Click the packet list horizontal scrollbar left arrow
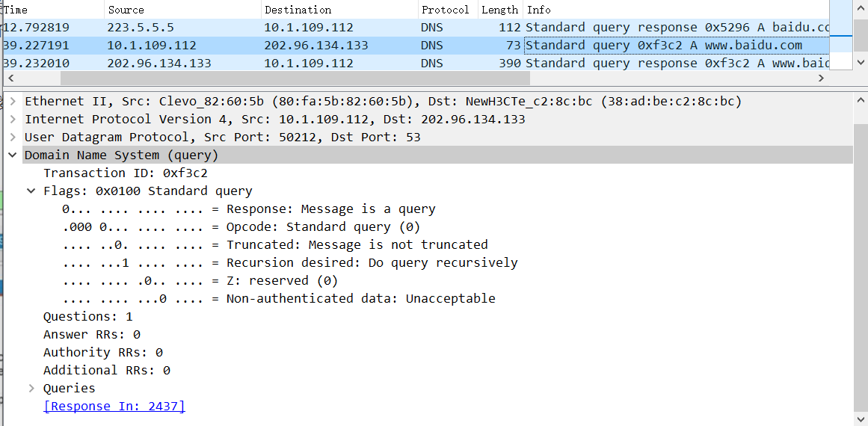868x426 pixels. (x=10, y=78)
